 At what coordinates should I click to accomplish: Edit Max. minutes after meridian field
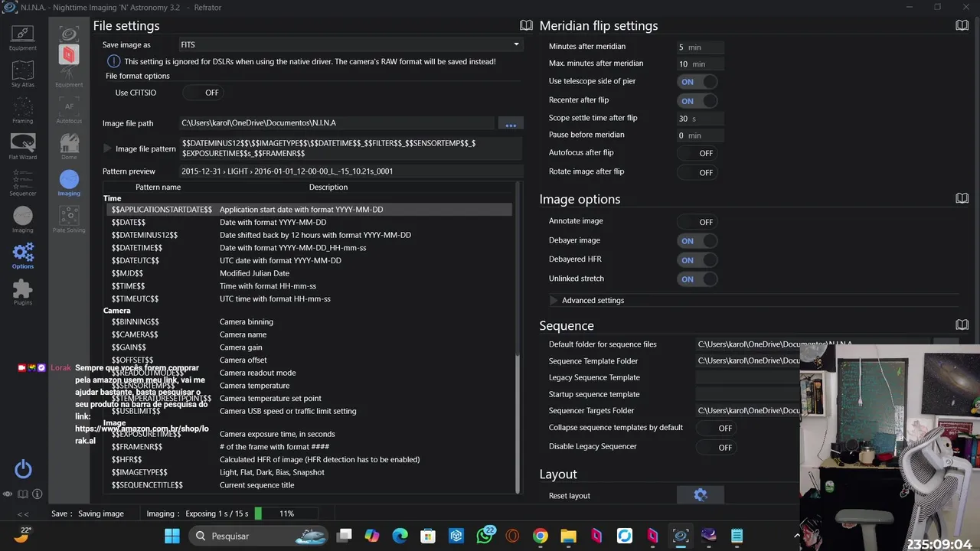click(x=700, y=64)
